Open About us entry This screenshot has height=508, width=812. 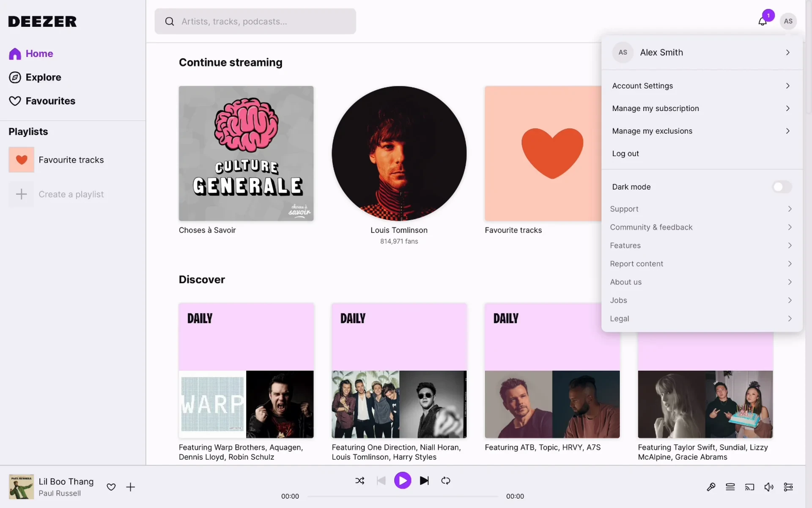702,282
